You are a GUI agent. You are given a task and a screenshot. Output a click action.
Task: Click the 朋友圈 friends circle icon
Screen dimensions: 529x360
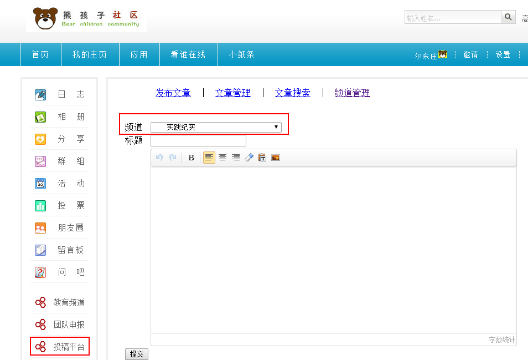(40, 228)
